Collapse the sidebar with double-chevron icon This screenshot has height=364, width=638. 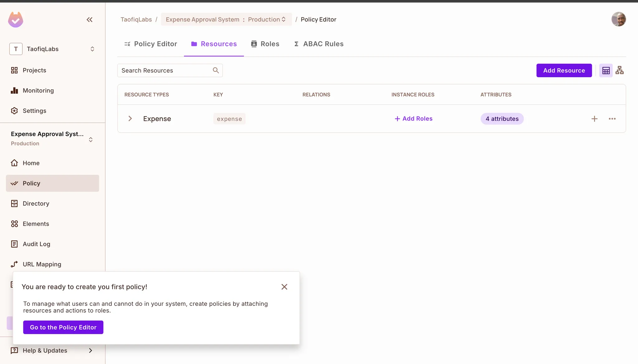(89, 20)
